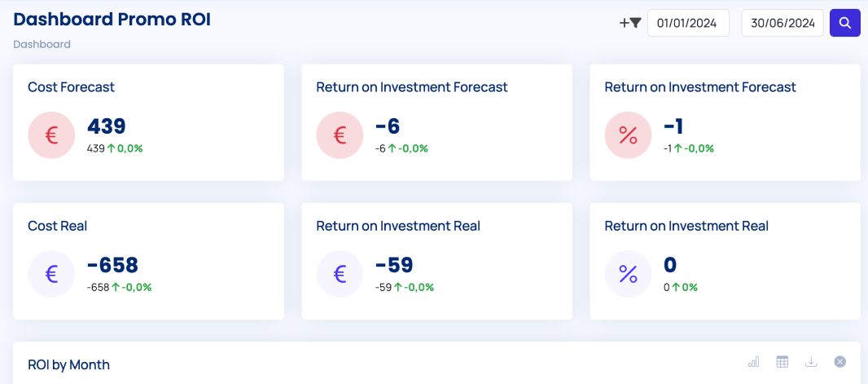The image size is (868, 384).
Task: Click the purple percent icon in ROI Real
Action: pos(628,274)
